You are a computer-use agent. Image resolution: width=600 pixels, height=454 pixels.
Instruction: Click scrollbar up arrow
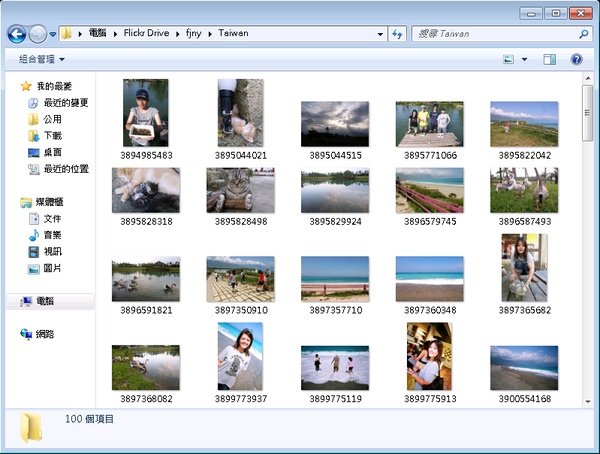pos(587,78)
